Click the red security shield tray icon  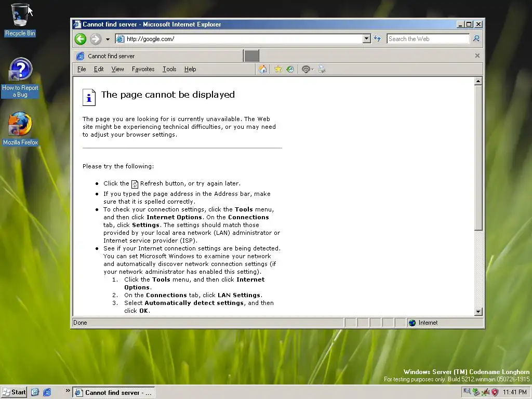(495, 392)
